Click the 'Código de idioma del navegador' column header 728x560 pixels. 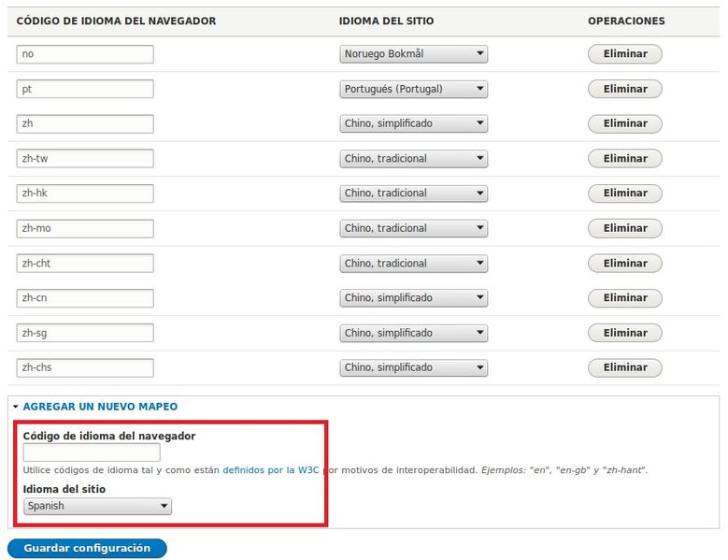click(116, 21)
